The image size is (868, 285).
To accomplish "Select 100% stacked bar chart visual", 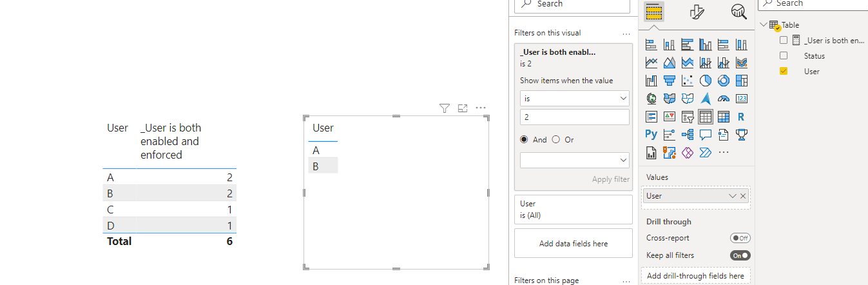I will tap(724, 44).
